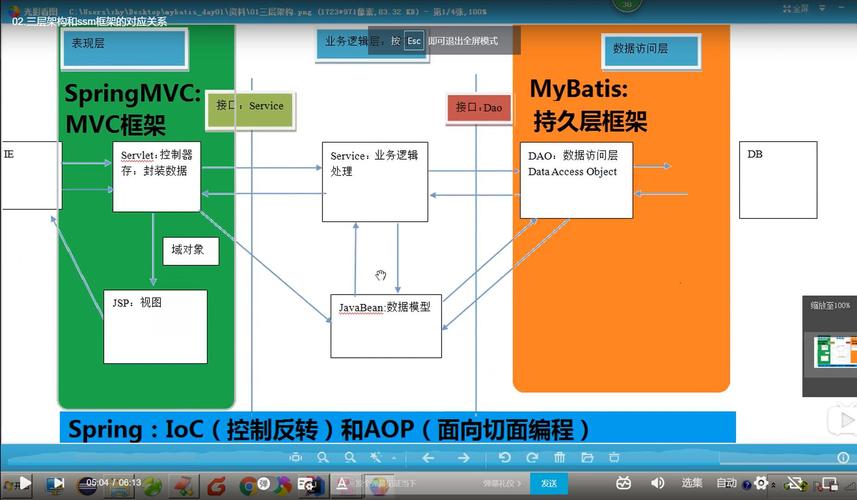This screenshot has width=857, height=500.
Task: Click the 接口: Service green box
Action: click(250, 110)
